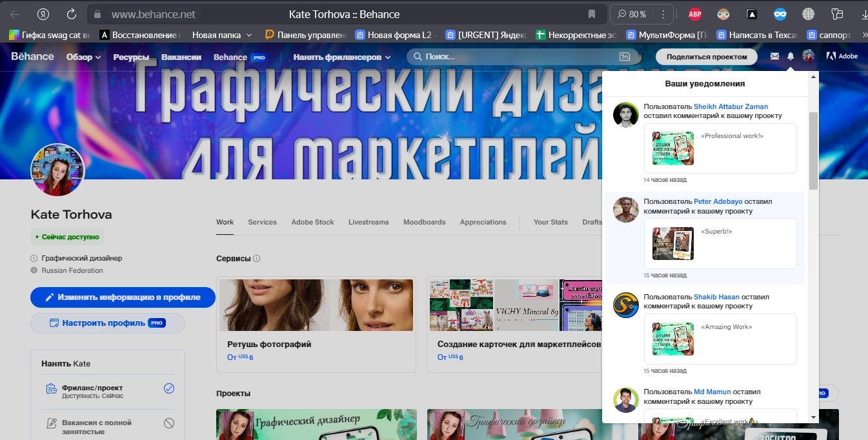Click the browser back arrow

15,14
